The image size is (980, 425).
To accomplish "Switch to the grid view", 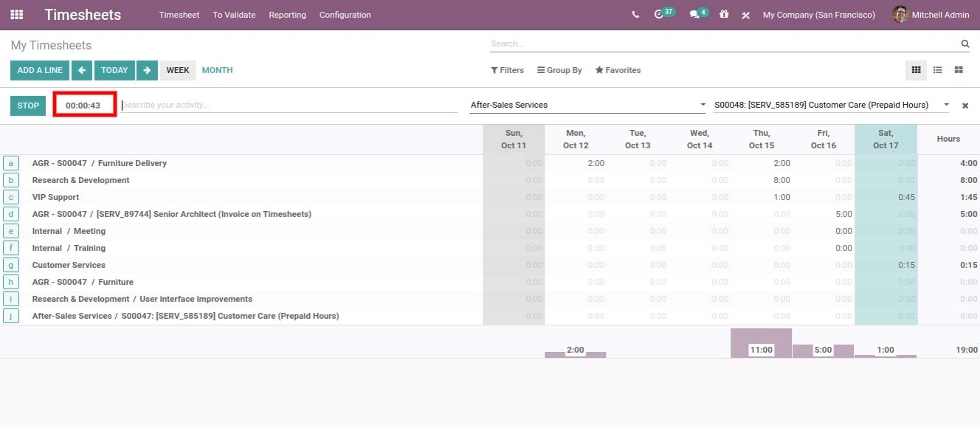I will 916,70.
